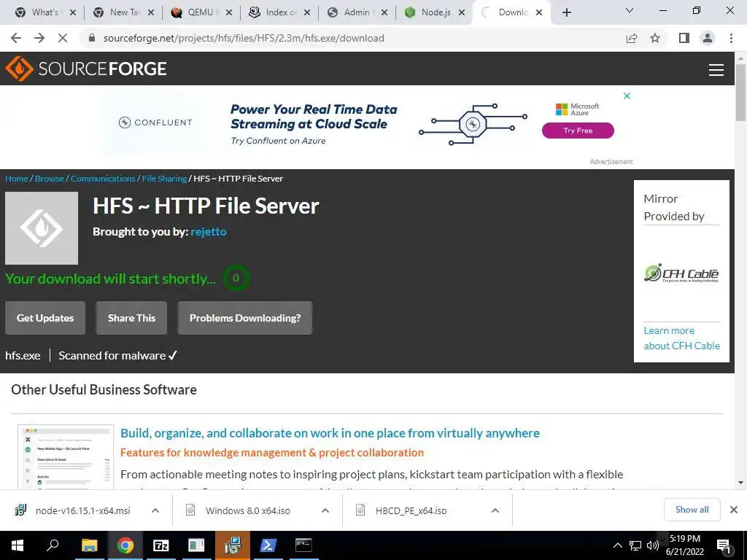This screenshot has height=560, width=747.
Task: Click the browser Forward arrow
Action: click(39, 38)
